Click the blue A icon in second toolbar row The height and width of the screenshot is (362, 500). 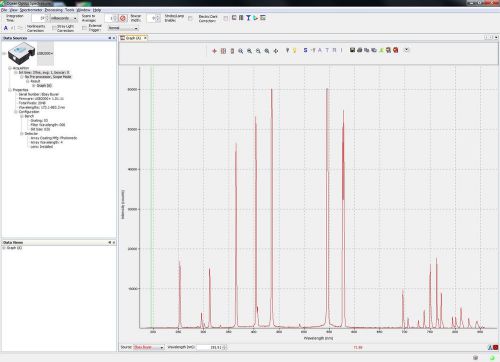6,28
